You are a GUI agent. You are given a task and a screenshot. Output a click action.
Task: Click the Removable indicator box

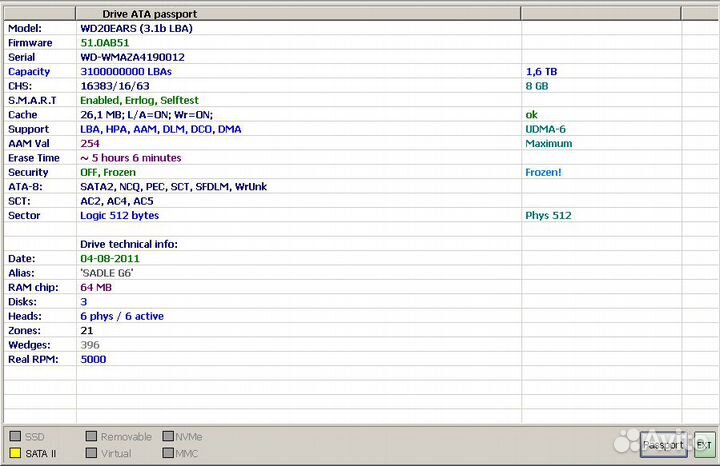(x=91, y=437)
